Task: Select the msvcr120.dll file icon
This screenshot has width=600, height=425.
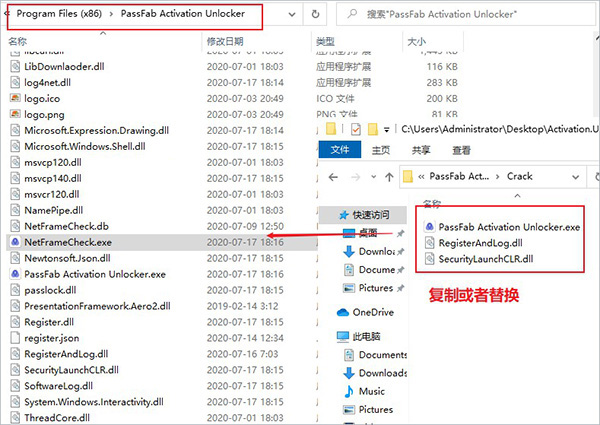Action: pos(15,194)
